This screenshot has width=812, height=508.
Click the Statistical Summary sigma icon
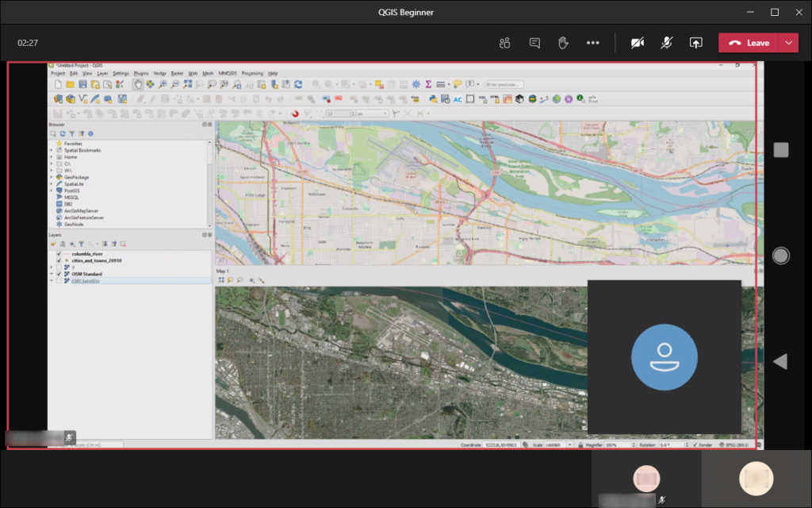pos(428,84)
